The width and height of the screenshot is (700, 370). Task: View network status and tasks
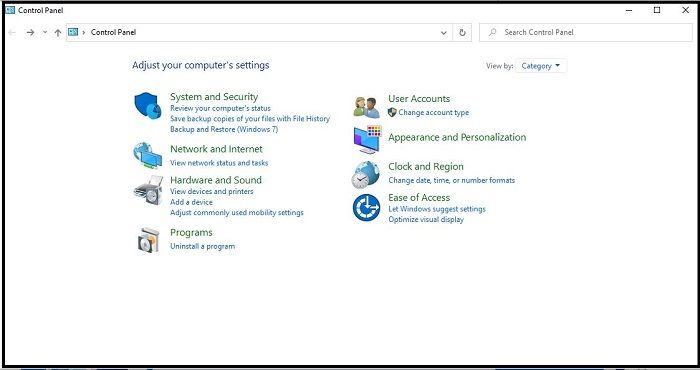219,163
